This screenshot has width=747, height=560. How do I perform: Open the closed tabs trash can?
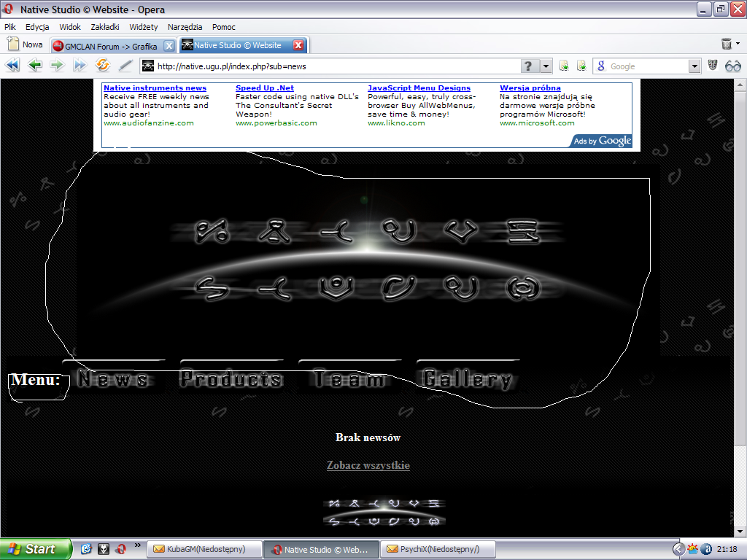[727, 44]
